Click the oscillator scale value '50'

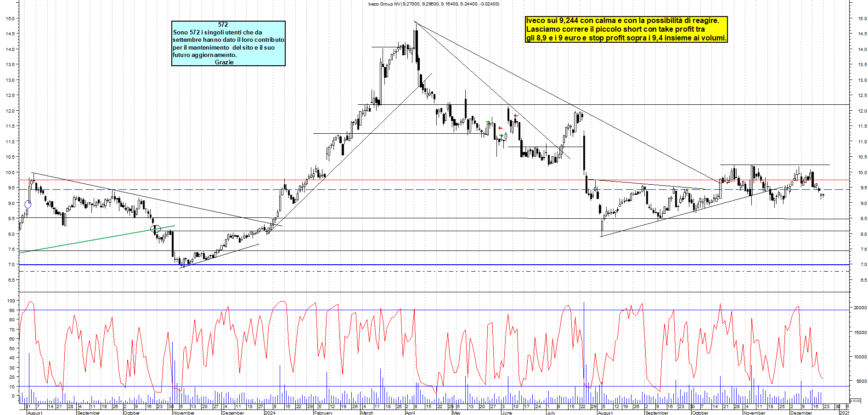(x=12, y=348)
